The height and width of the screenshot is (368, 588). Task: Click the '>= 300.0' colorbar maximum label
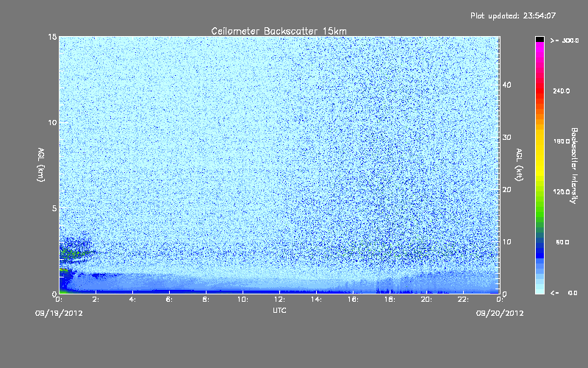click(564, 40)
